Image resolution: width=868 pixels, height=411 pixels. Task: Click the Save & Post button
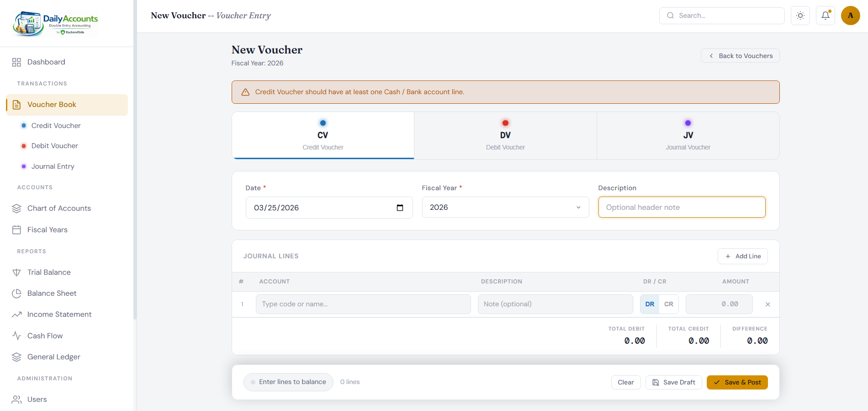coord(737,382)
